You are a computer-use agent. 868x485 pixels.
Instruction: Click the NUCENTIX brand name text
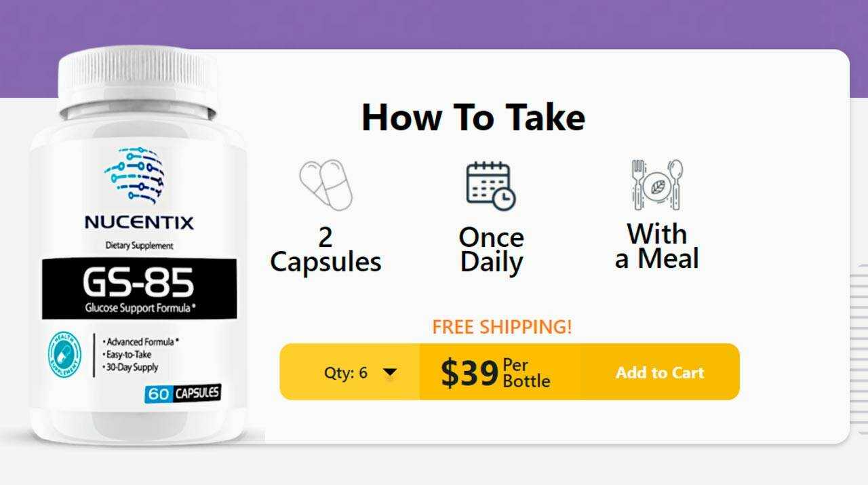click(139, 222)
